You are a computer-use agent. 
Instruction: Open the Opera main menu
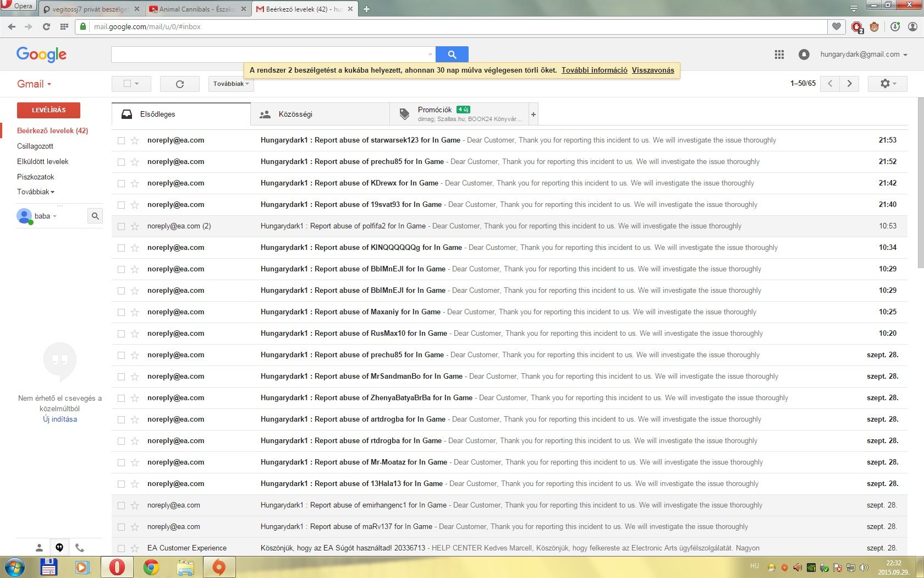(x=18, y=6)
